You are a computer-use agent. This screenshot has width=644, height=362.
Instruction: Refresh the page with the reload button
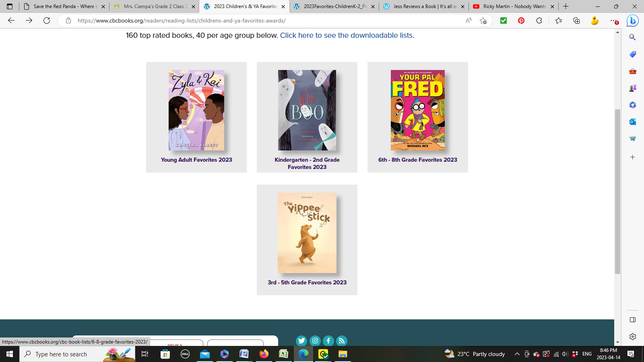point(47,21)
